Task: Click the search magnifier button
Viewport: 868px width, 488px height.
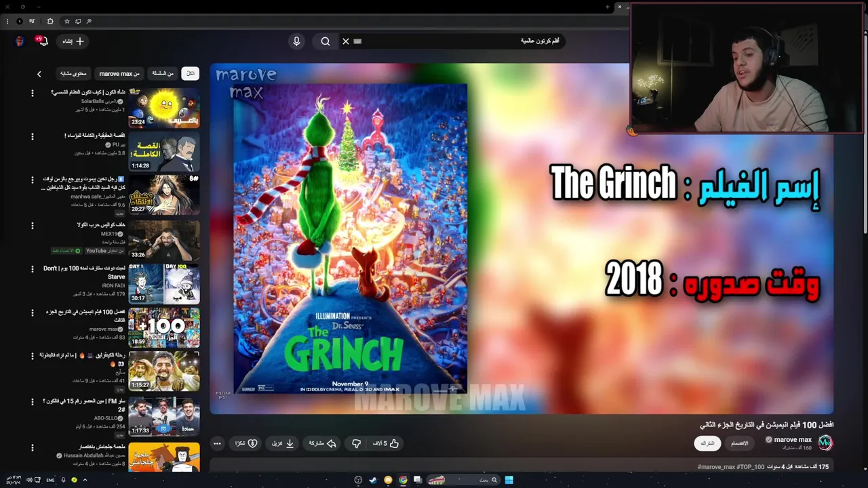Action: 325,41
